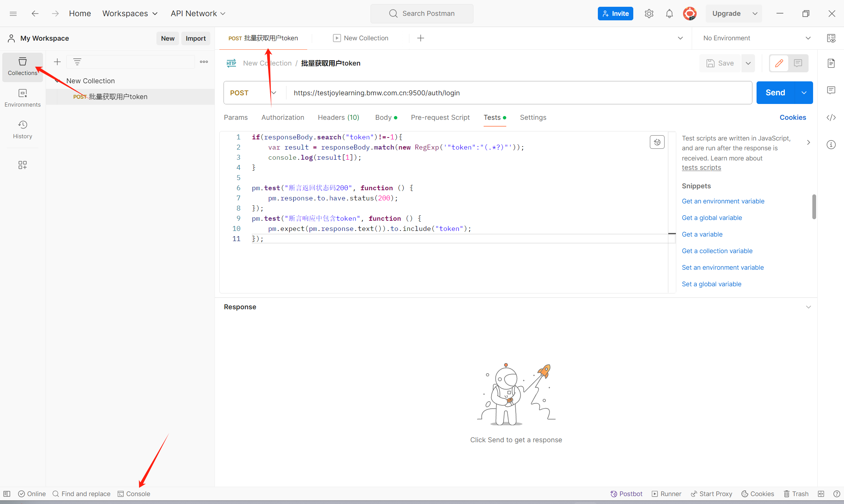Screen dimensions: 844x504
Task: Open the Console in status bar
Action: (x=134, y=494)
